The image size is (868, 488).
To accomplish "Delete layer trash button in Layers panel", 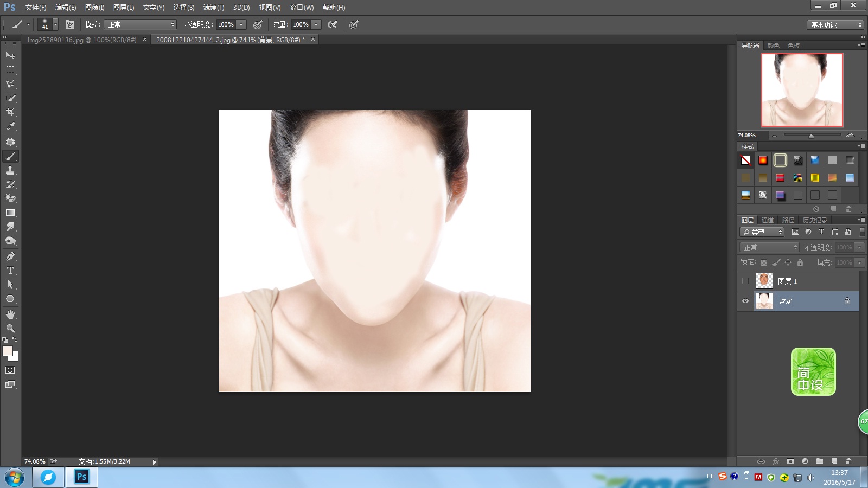I will 849,461.
